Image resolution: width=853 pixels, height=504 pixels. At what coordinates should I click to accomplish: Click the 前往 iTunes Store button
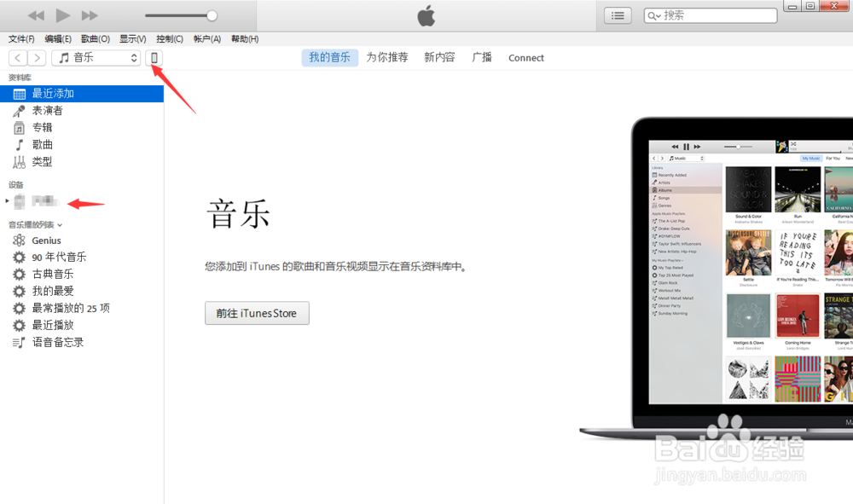coord(257,313)
